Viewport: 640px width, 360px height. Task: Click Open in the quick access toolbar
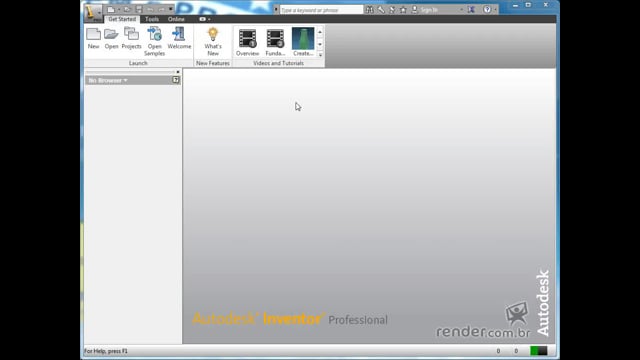(x=127, y=9)
